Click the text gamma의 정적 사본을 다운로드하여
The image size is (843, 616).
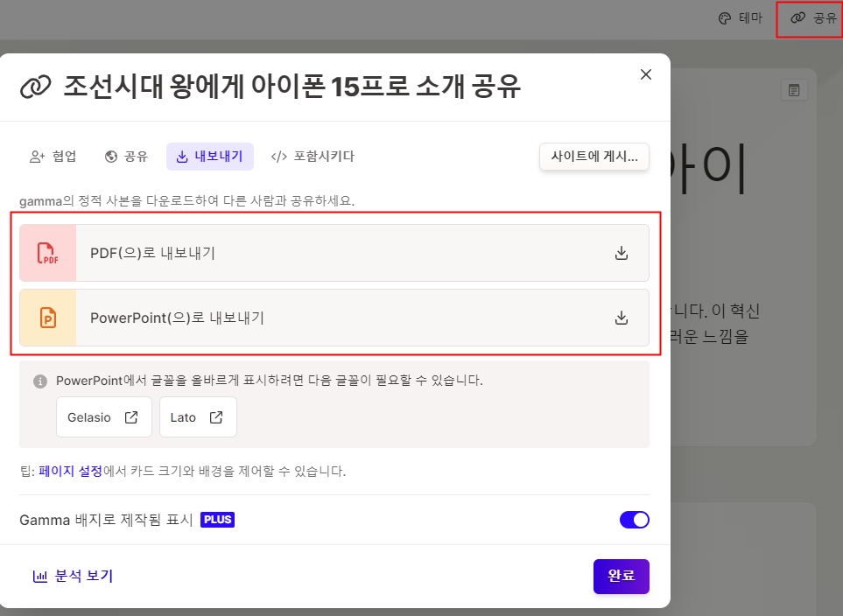(x=120, y=201)
